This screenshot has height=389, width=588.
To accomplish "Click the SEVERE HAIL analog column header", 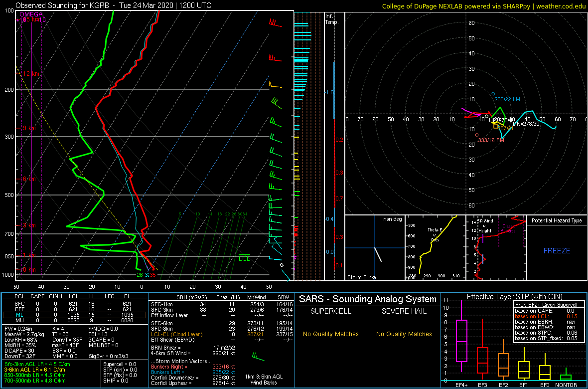I will (x=404, y=311).
